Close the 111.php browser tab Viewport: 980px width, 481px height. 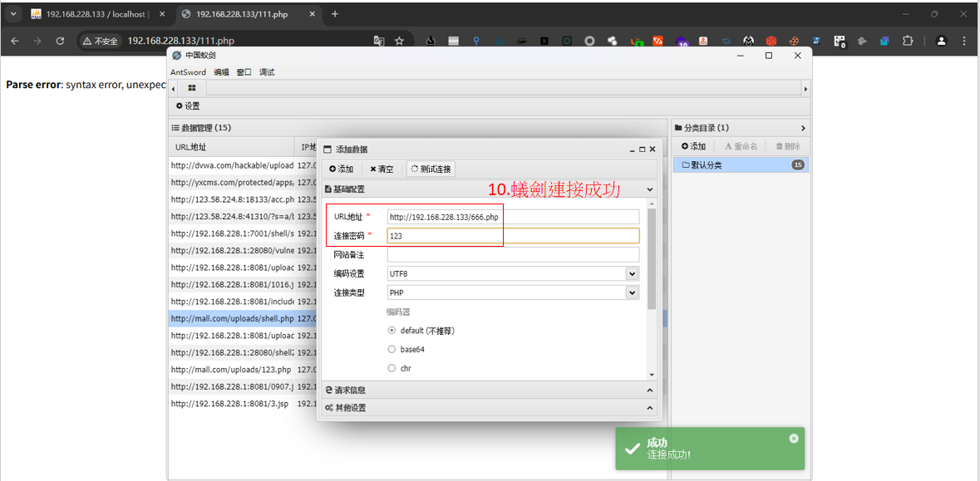pos(312,14)
